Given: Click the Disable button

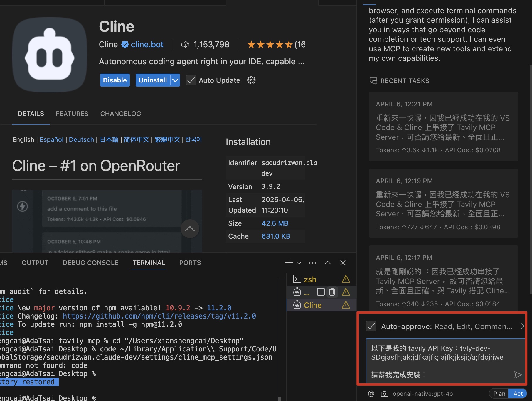Looking at the screenshot, I should click(115, 80).
